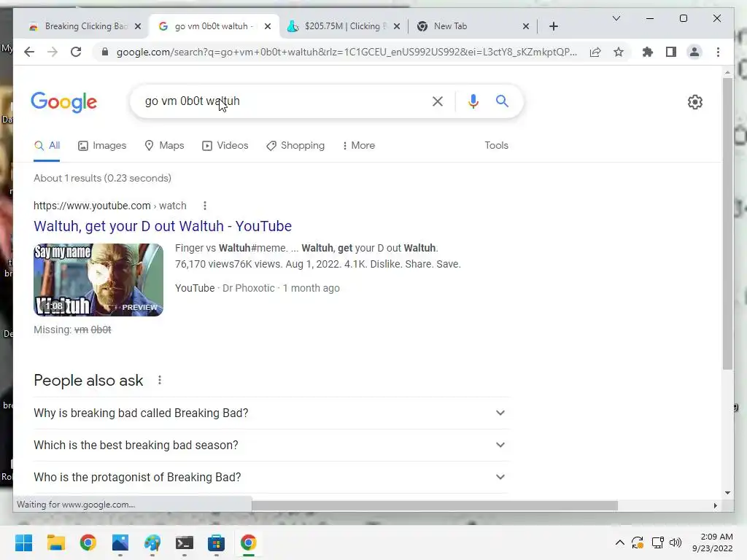Viewport: 747px width, 560px height.
Task: Open the More search filters menu
Action: (x=358, y=146)
